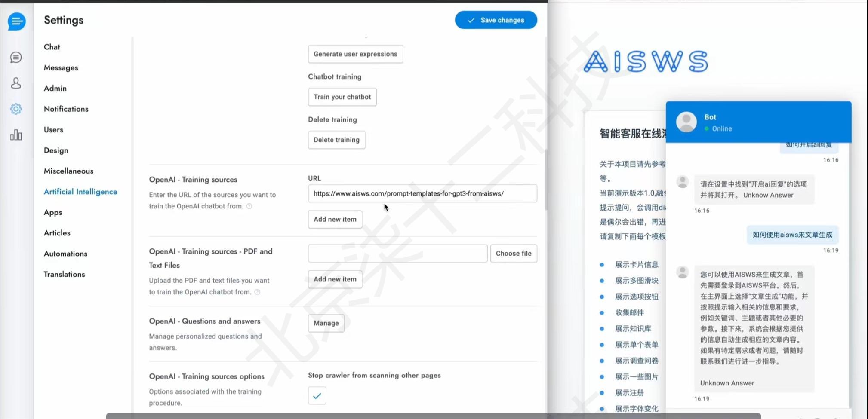Image resolution: width=868 pixels, height=419 pixels.
Task: Click the 'OpenAI - Questions and answers' heading
Action: [x=205, y=321]
